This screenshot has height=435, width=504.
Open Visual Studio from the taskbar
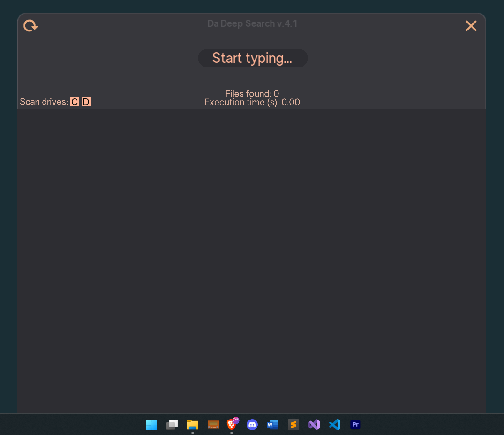click(314, 425)
